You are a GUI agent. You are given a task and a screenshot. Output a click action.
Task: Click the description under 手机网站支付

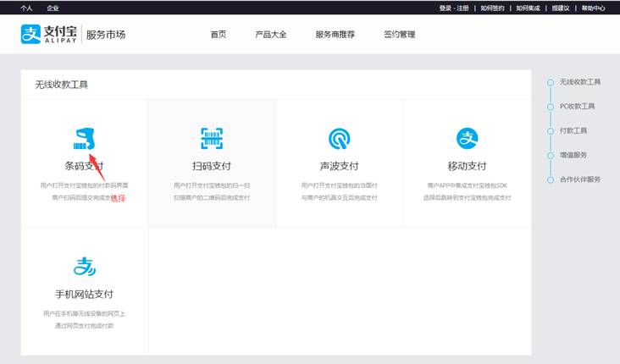[84, 319]
